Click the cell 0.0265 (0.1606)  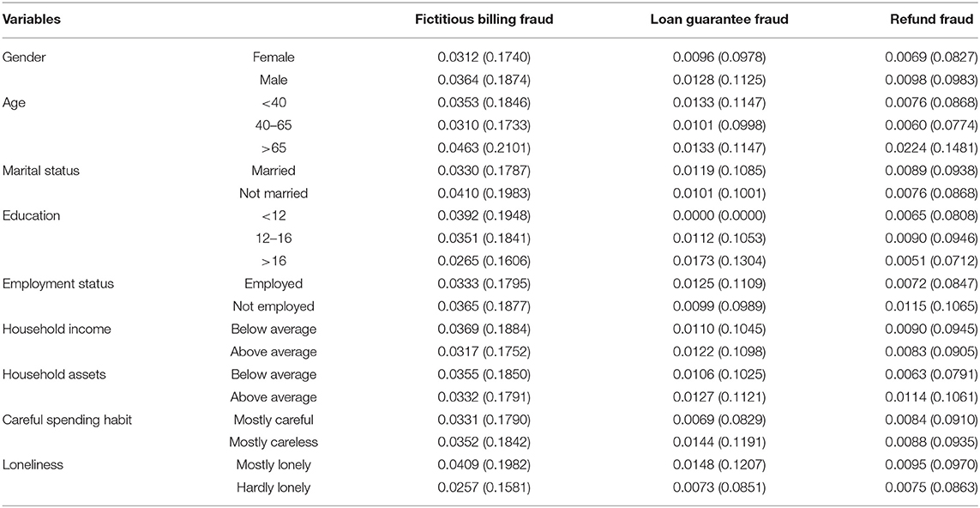pos(484,262)
